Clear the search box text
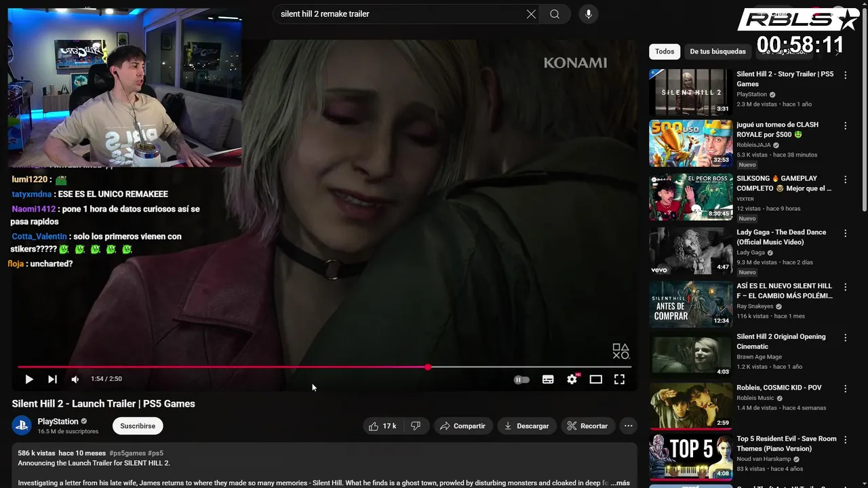Screen dimensions: 868x488 [x=531, y=14]
